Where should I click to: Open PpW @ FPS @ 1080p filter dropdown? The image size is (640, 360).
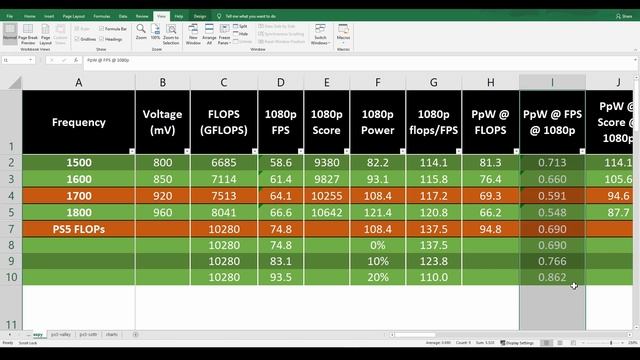582,151
